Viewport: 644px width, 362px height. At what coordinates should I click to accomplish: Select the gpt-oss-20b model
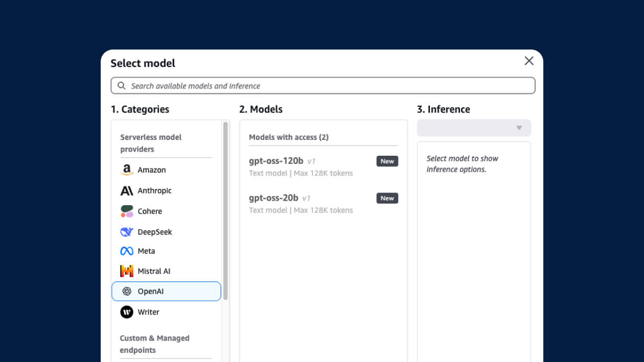(x=273, y=198)
